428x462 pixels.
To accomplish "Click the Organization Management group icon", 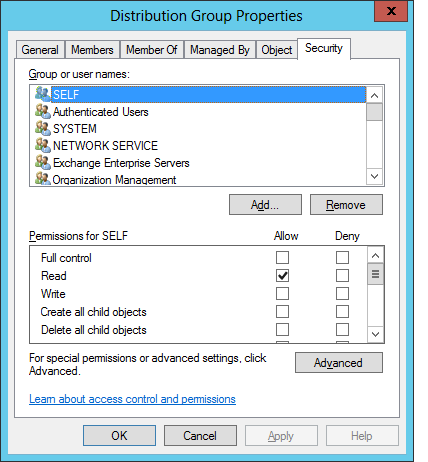I will (x=43, y=178).
